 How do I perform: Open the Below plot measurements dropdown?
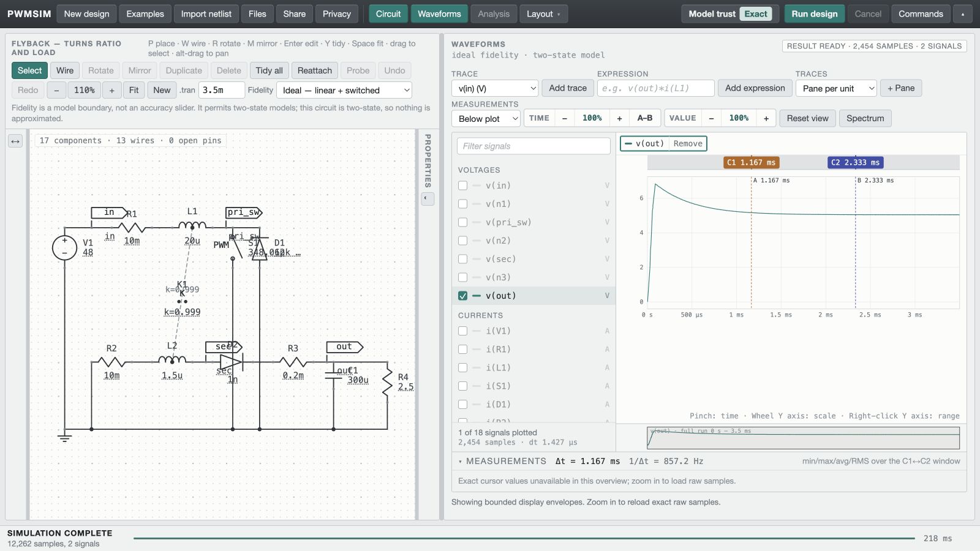pos(486,118)
